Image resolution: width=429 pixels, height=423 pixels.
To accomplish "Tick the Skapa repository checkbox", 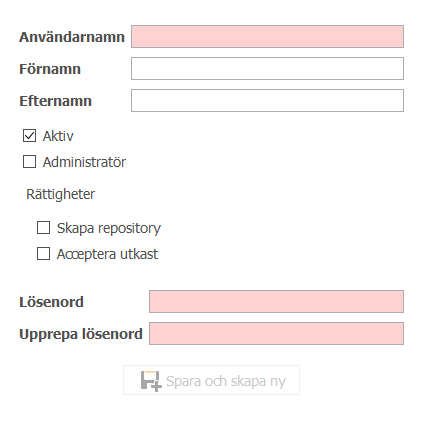I will (x=43, y=228).
